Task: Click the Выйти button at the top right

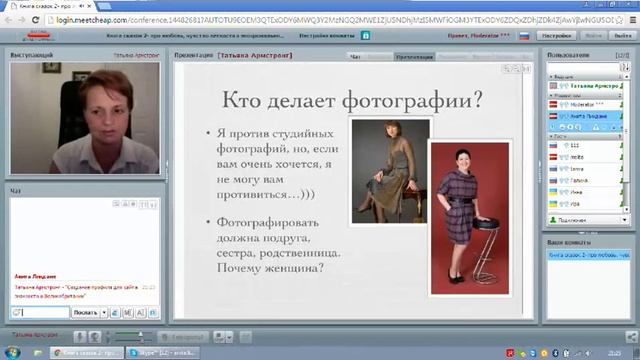Action: 622,36
